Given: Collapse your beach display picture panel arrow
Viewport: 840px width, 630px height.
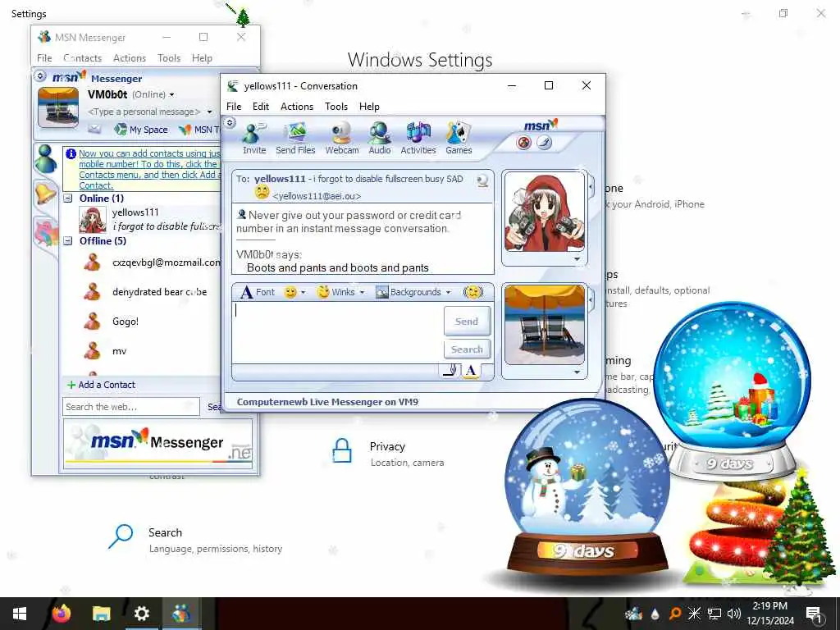Looking at the screenshot, I should (x=591, y=300).
